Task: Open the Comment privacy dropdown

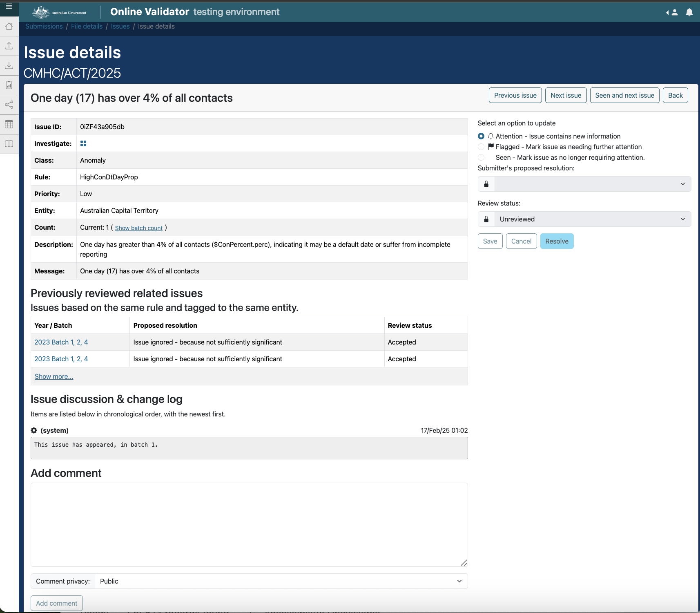Action: 281,581
